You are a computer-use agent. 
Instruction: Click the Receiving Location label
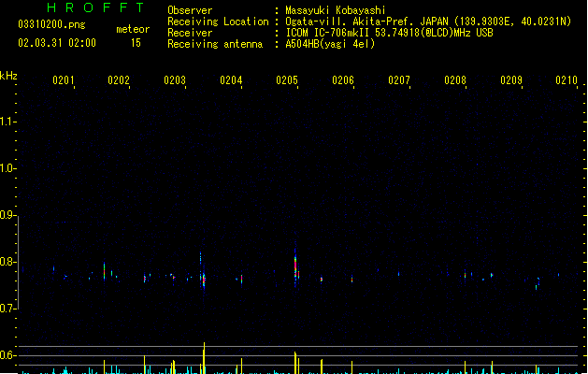pos(218,22)
